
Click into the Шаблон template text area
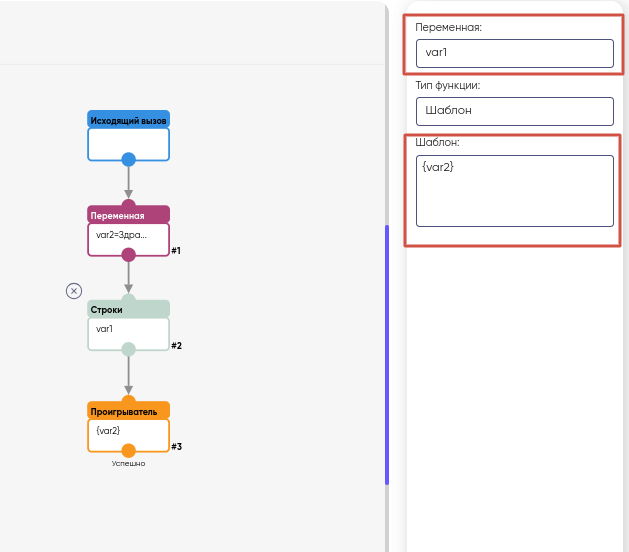pyautogui.click(x=514, y=190)
